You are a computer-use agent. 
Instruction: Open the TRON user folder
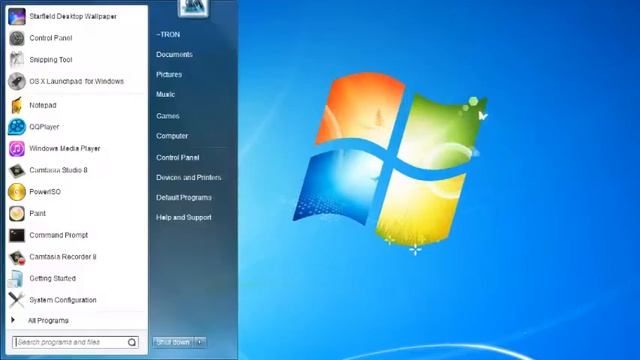pyautogui.click(x=168, y=35)
